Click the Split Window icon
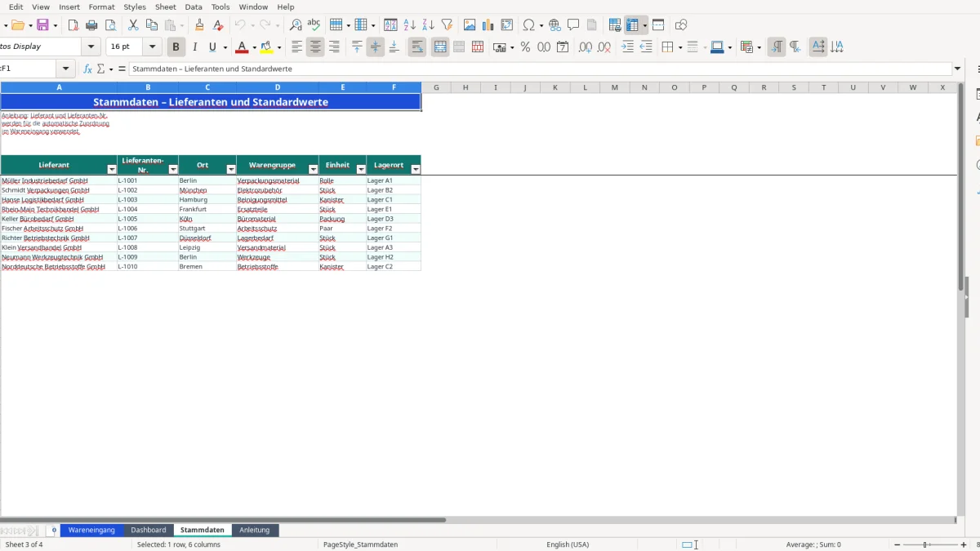The height and width of the screenshot is (551, 980). (658, 25)
